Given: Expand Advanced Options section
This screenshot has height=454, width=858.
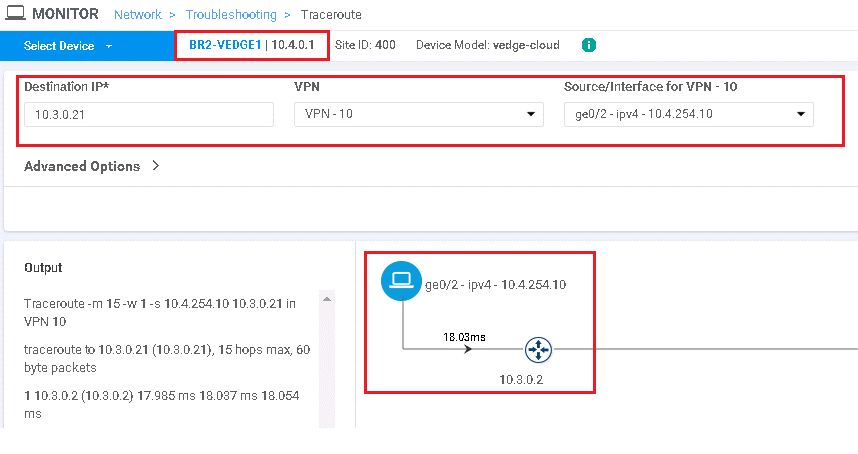Looking at the screenshot, I should (x=91, y=166).
